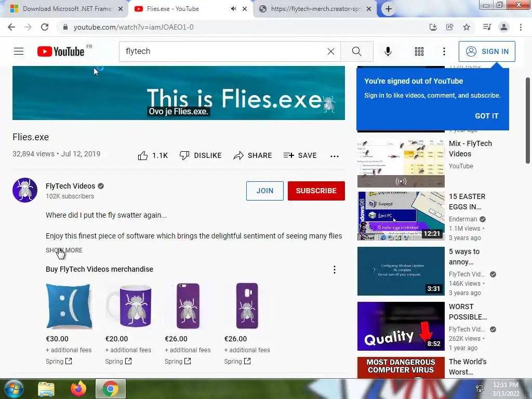This screenshot has width=532, height=399.
Task: Open The World's Worst video title
Action: (x=468, y=367)
